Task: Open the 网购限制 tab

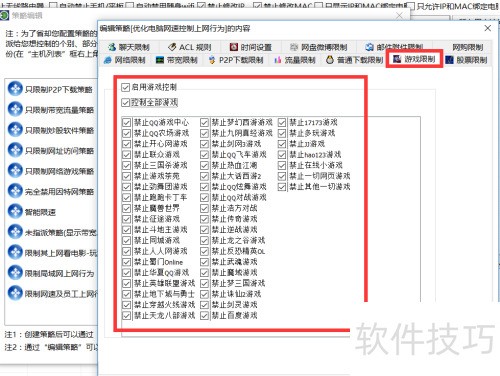Action: [x=467, y=47]
